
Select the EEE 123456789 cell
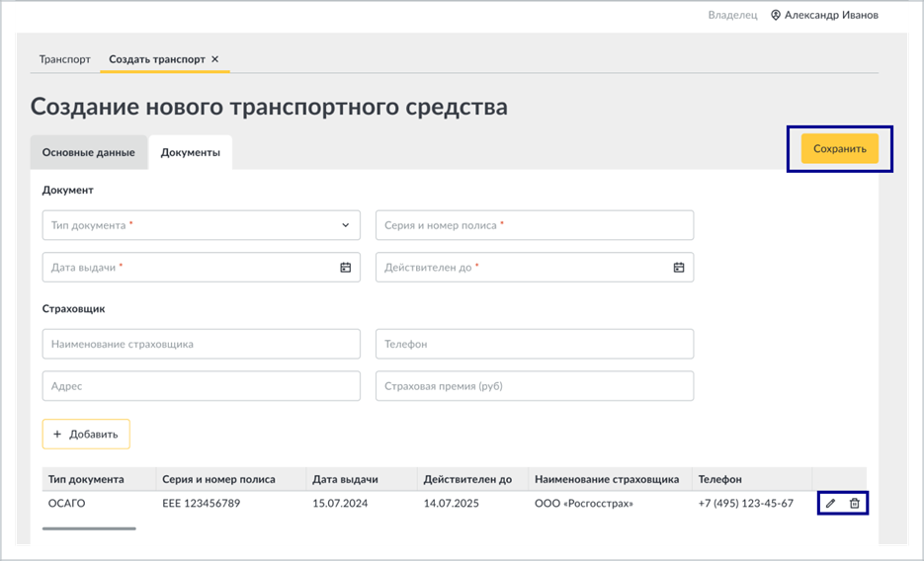201,504
